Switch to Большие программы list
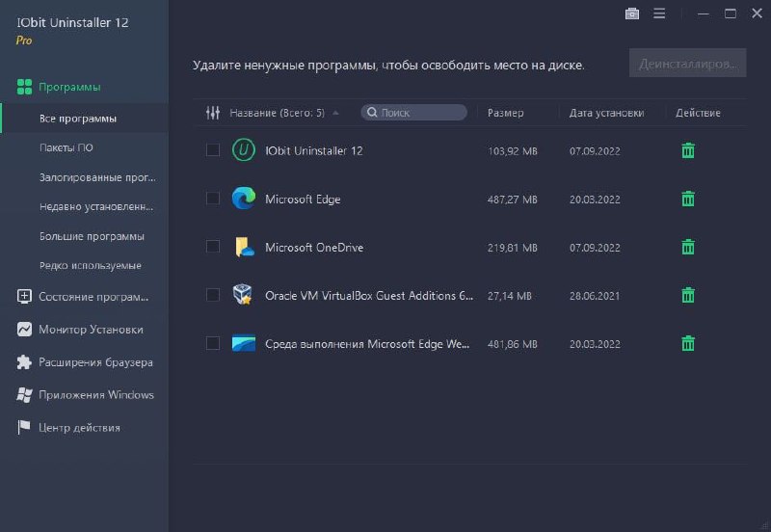This screenshot has height=532, width=771. click(x=92, y=236)
